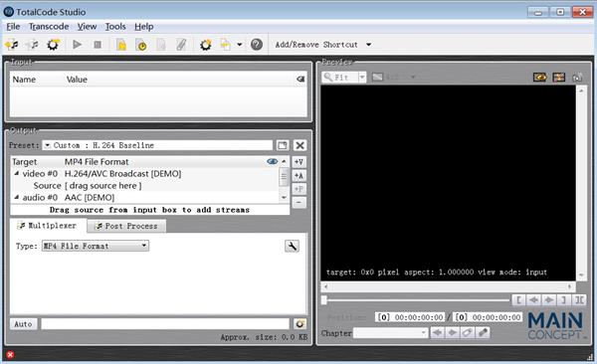
Task: Click the grey striped icon beside Fit
Action: click(x=377, y=78)
